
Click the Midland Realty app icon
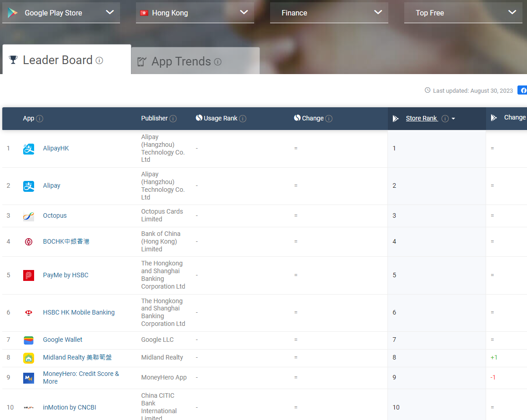click(29, 358)
